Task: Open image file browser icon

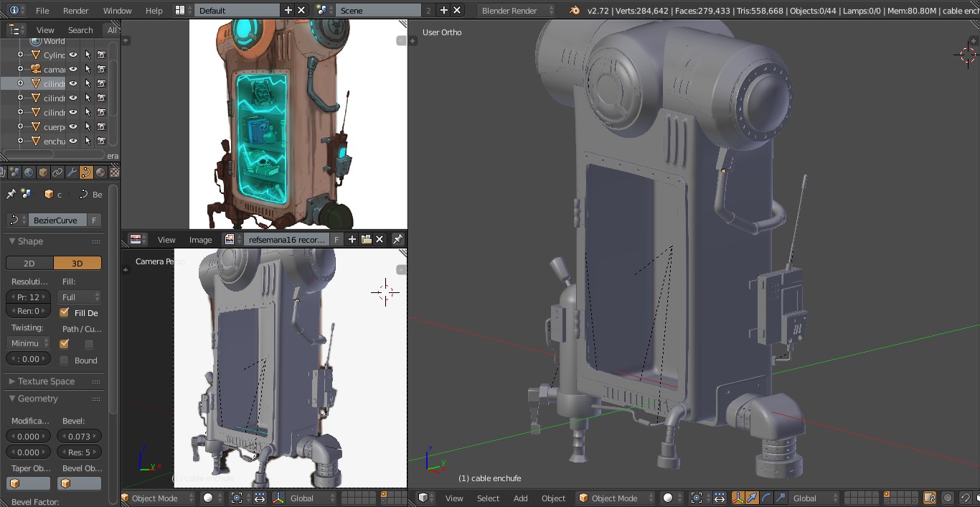Action: pos(366,239)
